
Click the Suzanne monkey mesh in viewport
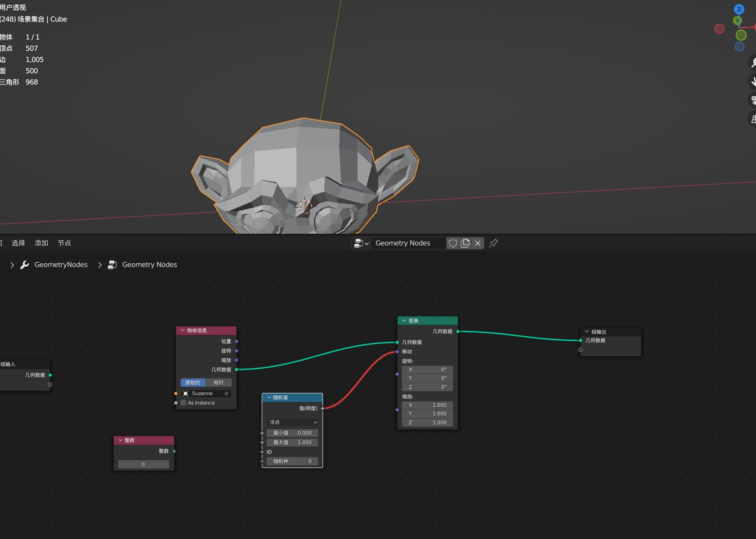(x=304, y=175)
